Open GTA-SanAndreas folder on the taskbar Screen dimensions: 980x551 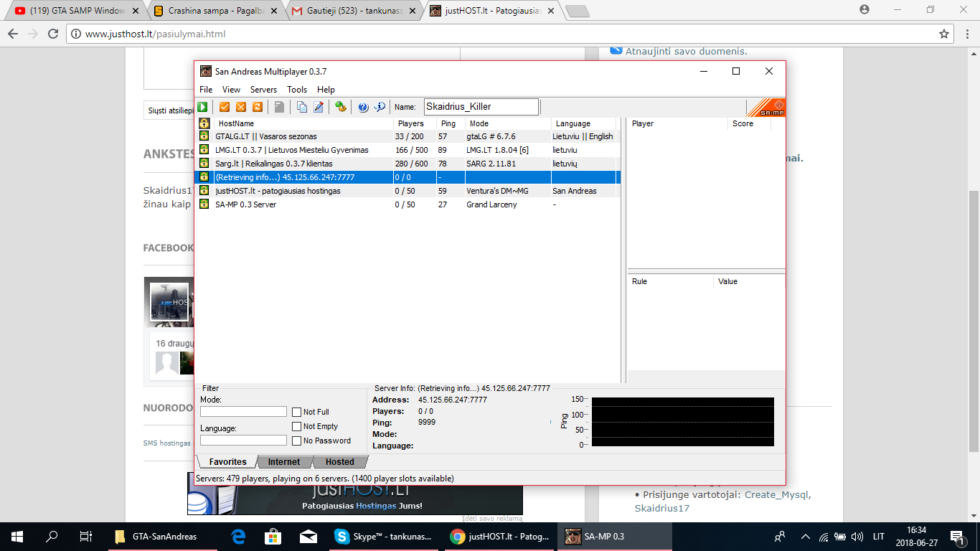tap(162, 536)
